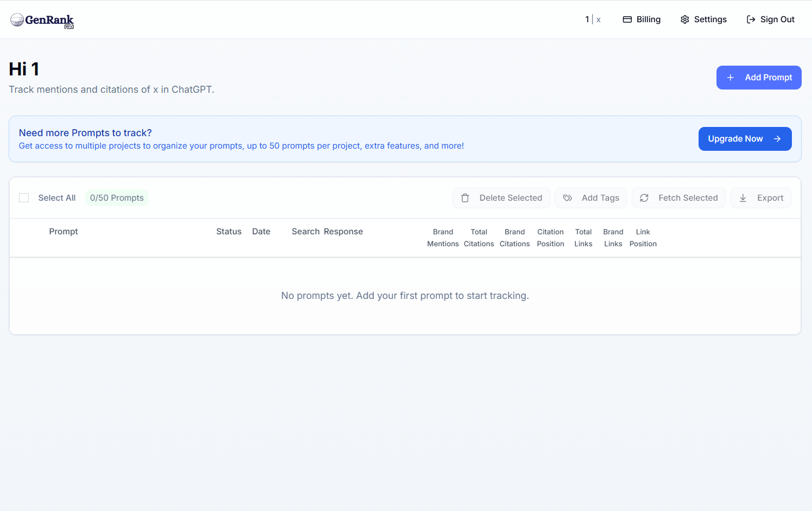Open Billing from the top navigation
Viewport: 812px width, 511px height.
coord(648,20)
